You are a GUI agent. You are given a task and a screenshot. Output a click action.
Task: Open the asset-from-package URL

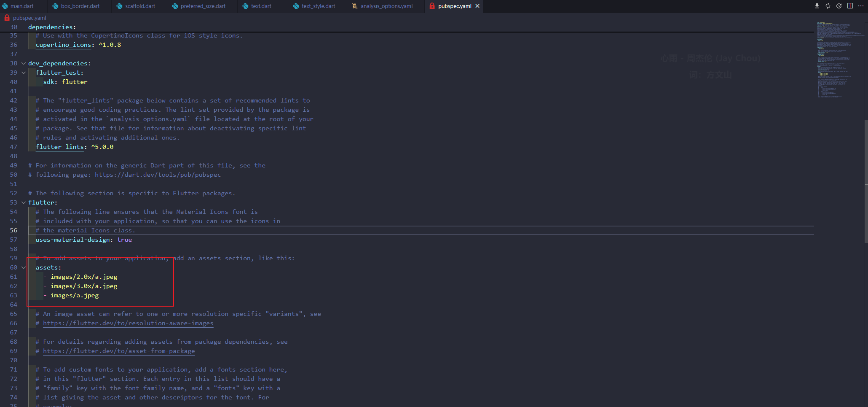(119, 351)
